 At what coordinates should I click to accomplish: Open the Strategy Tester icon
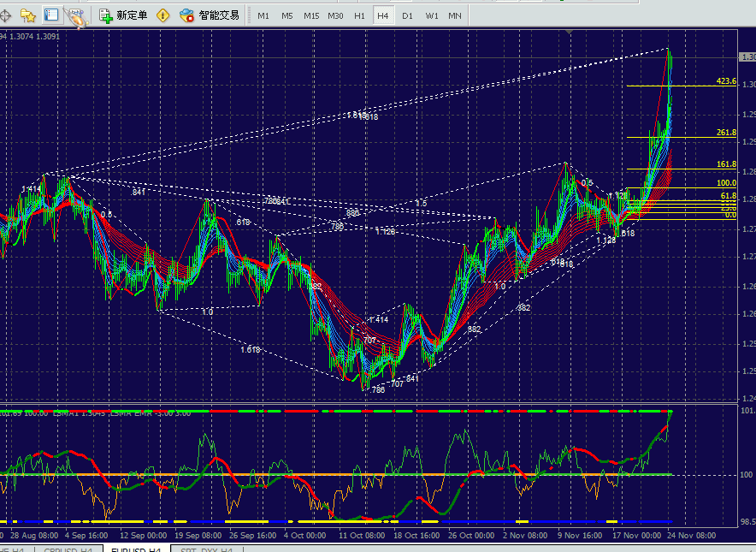74,15
